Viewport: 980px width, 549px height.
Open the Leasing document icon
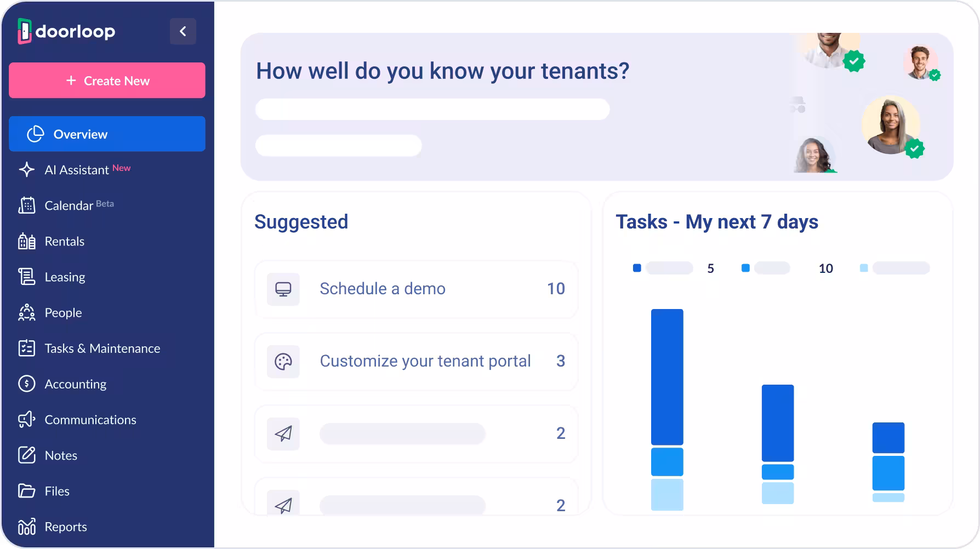click(x=26, y=277)
